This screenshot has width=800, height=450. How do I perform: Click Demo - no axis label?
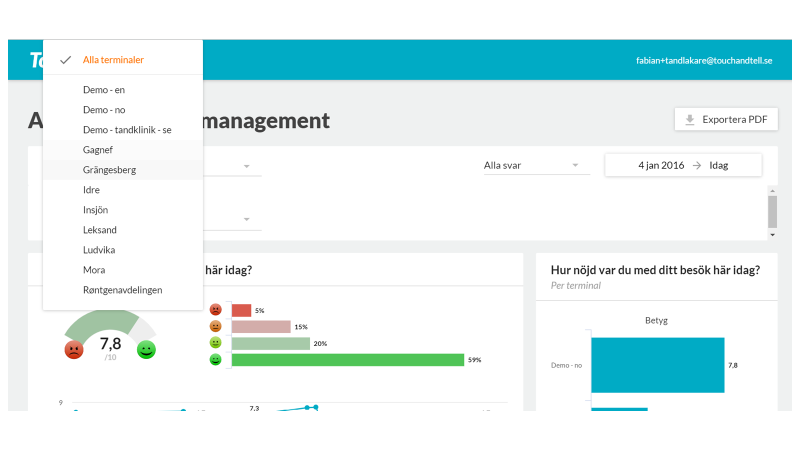(566, 365)
